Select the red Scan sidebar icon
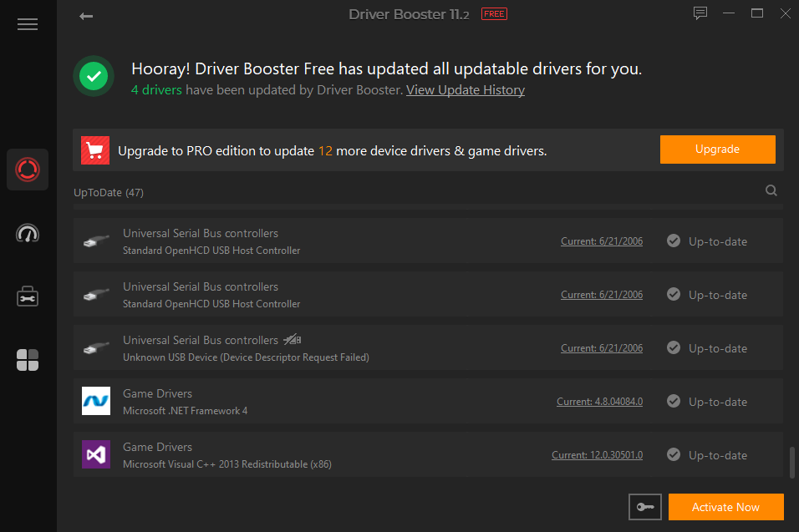Viewport: 799px width, 532px height. [28, 170]
